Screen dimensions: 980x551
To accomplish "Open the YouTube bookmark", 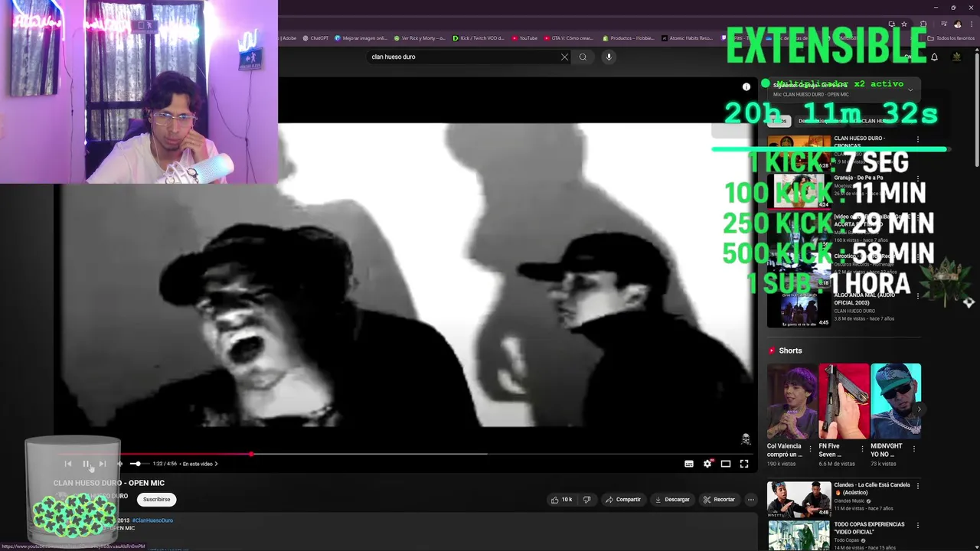I will coord(525,37).
